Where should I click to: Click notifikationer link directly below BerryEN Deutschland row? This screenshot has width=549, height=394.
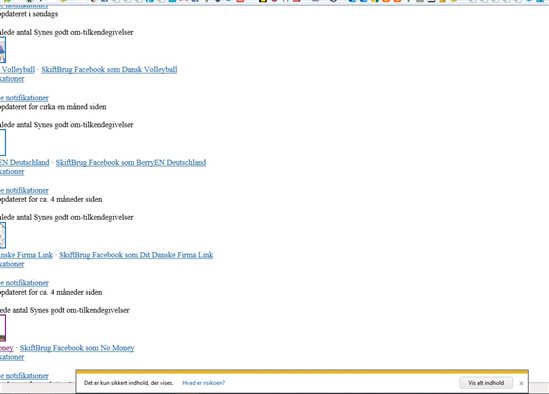[x=12, y=172]
